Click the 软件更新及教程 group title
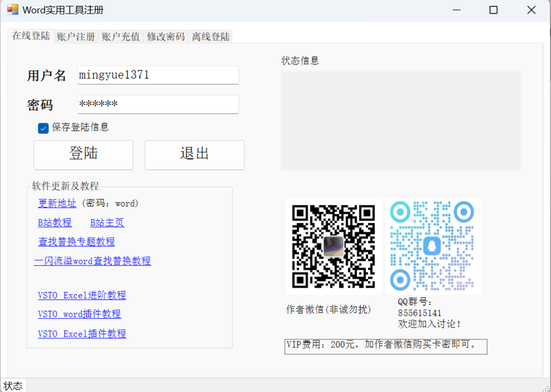The height and width of the screenshot is (392, 551). pos(65,186)
